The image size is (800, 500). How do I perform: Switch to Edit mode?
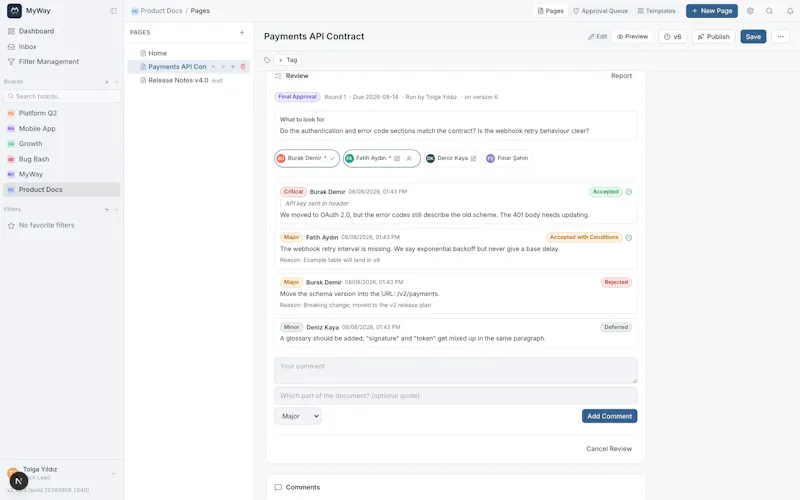(597, 37)
